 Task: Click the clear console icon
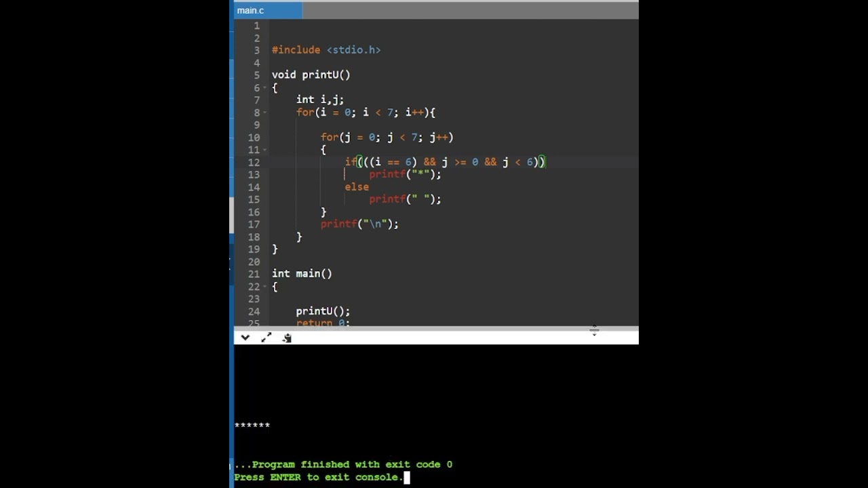click(287, 338)
